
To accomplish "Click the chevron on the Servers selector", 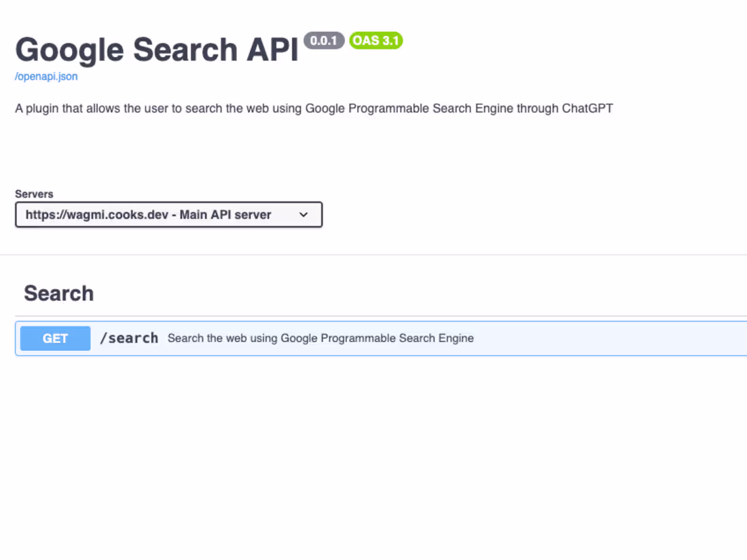I will tap(304, 214).
